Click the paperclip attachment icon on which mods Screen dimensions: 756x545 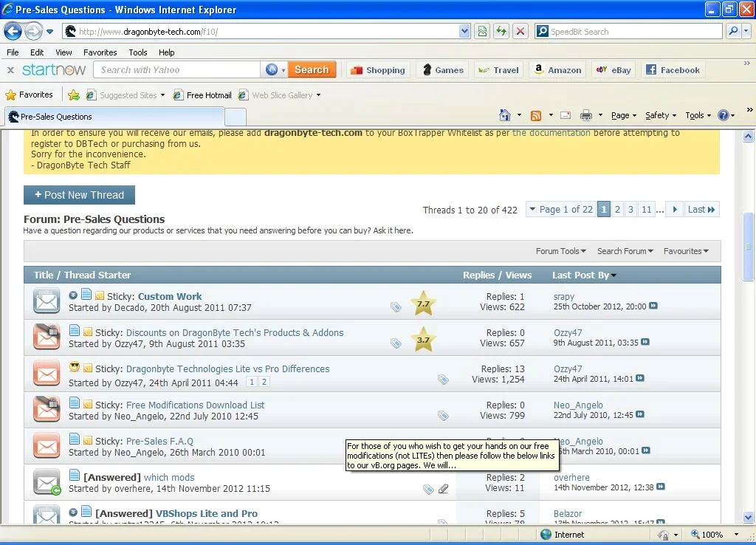coord(443,489)
